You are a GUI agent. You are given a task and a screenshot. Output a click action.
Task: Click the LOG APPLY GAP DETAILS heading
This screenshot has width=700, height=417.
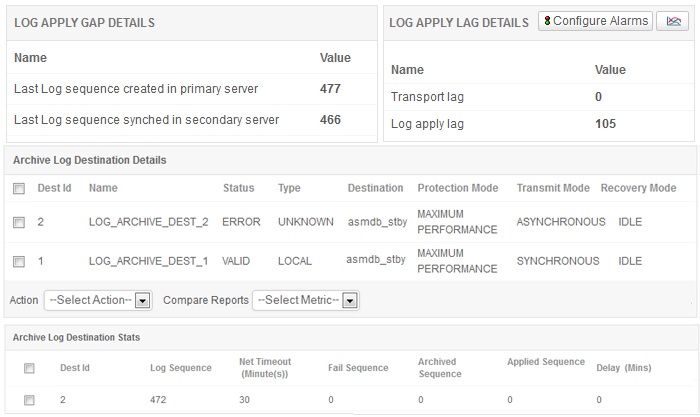[x=84, y=23]
